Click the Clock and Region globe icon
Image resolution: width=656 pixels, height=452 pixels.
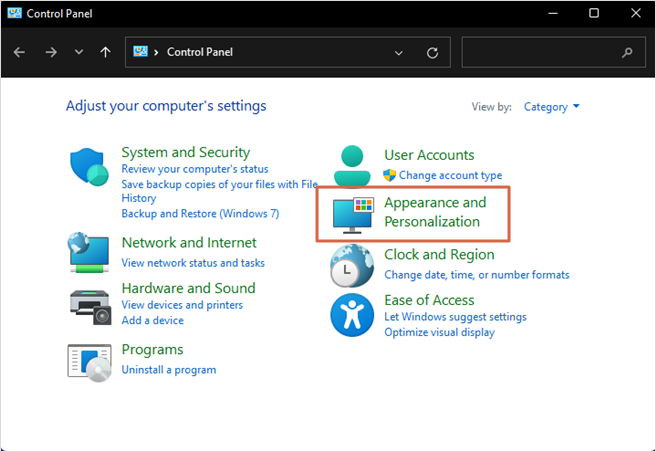(x=352, y=266)
